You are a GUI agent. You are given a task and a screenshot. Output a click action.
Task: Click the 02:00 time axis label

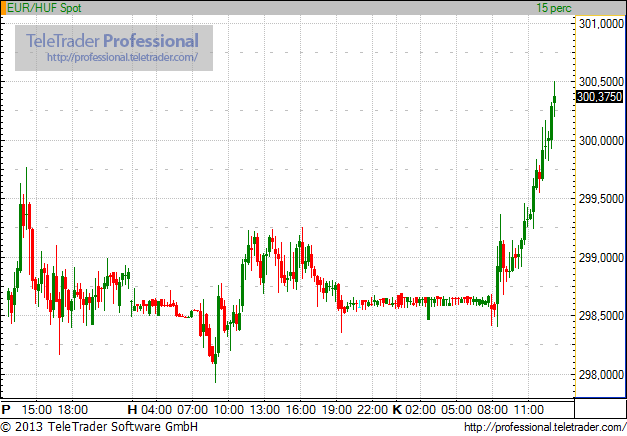tap(420, 410)
